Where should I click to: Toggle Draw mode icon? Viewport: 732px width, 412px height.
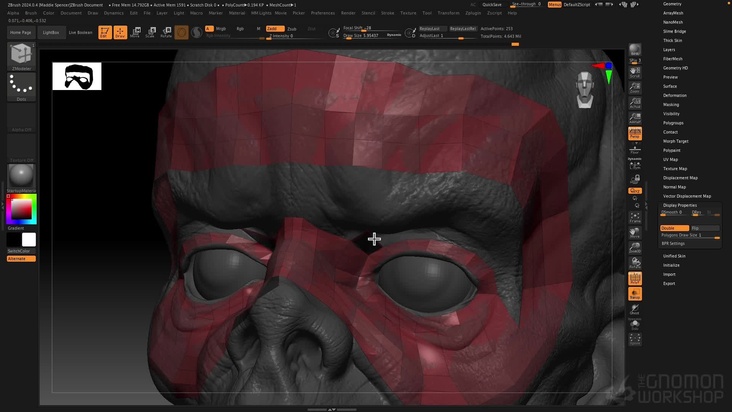(x=120, y=32)
